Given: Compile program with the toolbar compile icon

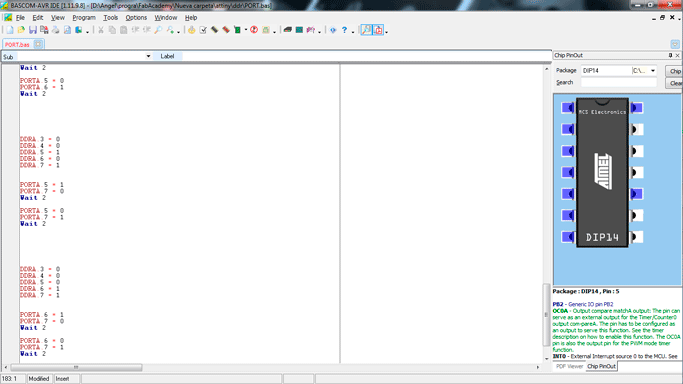Looking at the screenshot, I should click(214, 30).
